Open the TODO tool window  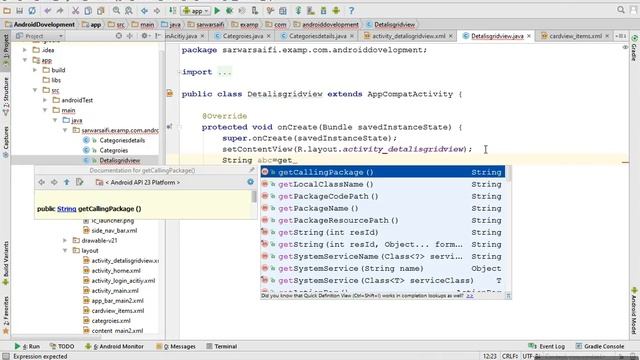[62, 346]
